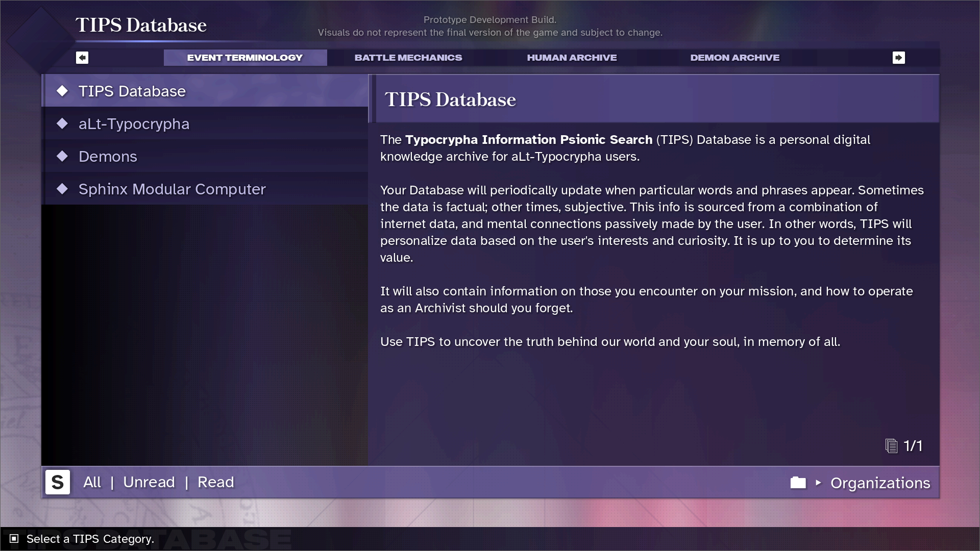Click the diamond bullet beside Sphinx Modular Computer
The width and height of the screenshot is (980, 551).
click(x=62, y=189)
